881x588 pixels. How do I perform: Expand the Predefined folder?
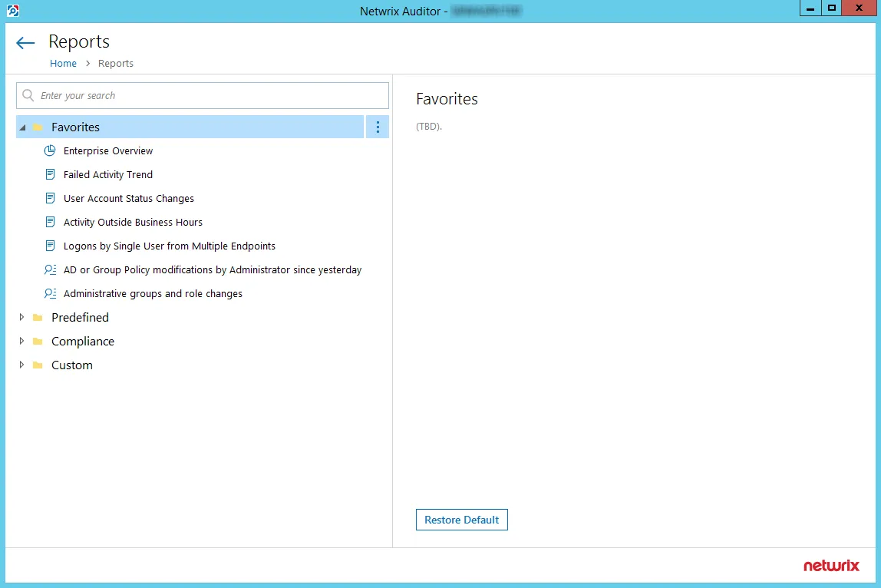pos(21,317)
